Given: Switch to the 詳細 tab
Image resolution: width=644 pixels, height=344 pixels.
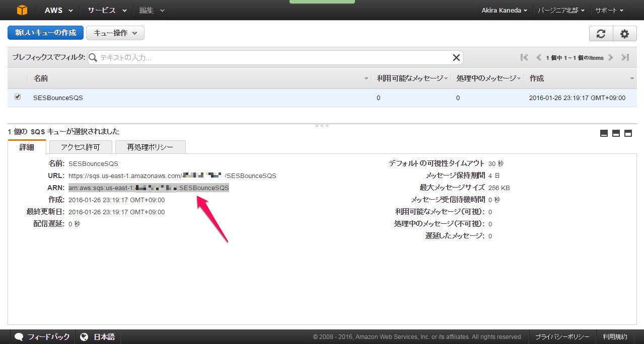Looking at the screenshot, I should 27,147.
